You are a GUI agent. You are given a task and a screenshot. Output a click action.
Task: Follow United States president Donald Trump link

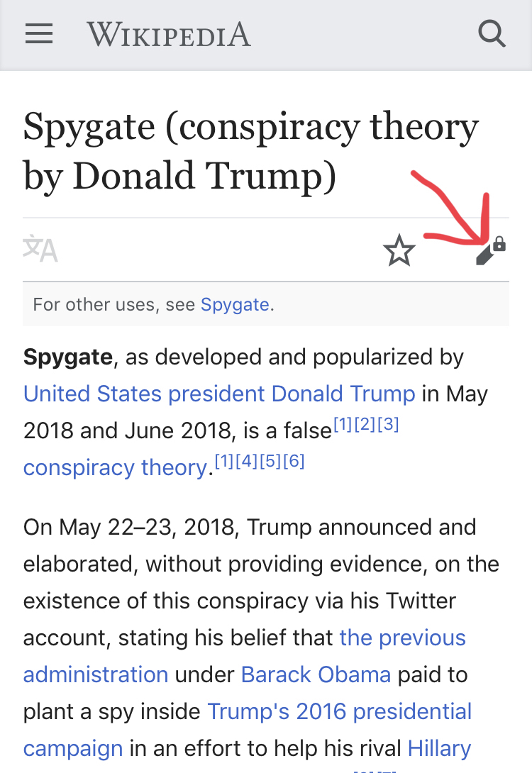(x=219, y=394)
